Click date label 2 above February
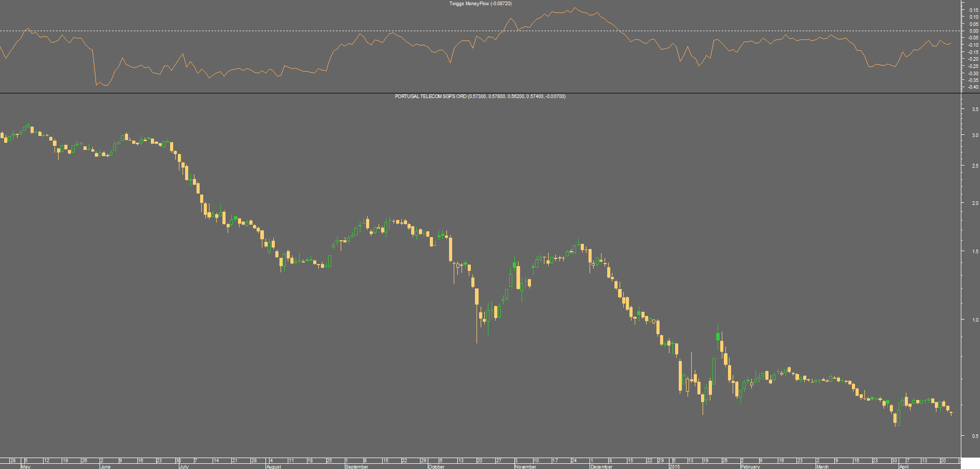 (x=742, y=461)
